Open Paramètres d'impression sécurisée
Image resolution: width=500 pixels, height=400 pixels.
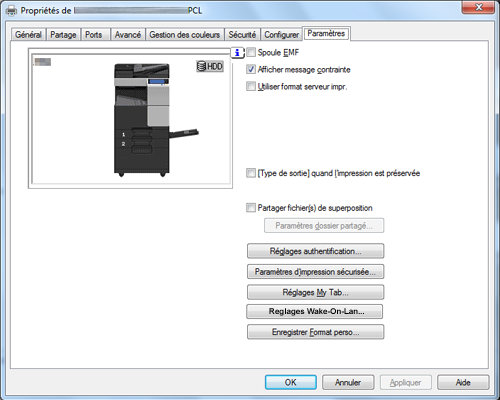click(315, 272)
